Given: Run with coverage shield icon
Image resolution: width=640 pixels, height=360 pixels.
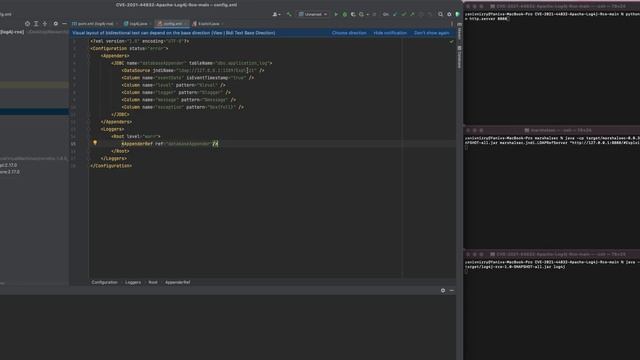Looking at the screenshot, I should [x=353, y=14].
